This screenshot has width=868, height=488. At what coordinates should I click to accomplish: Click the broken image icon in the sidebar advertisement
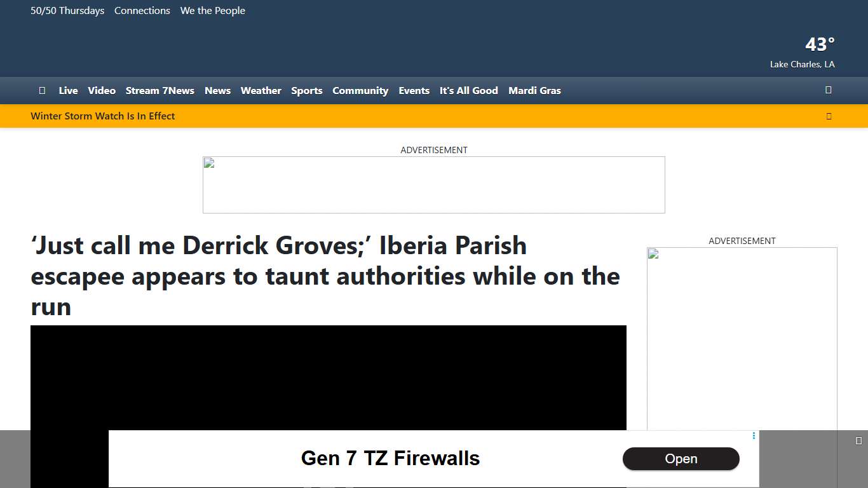point(652,253)
